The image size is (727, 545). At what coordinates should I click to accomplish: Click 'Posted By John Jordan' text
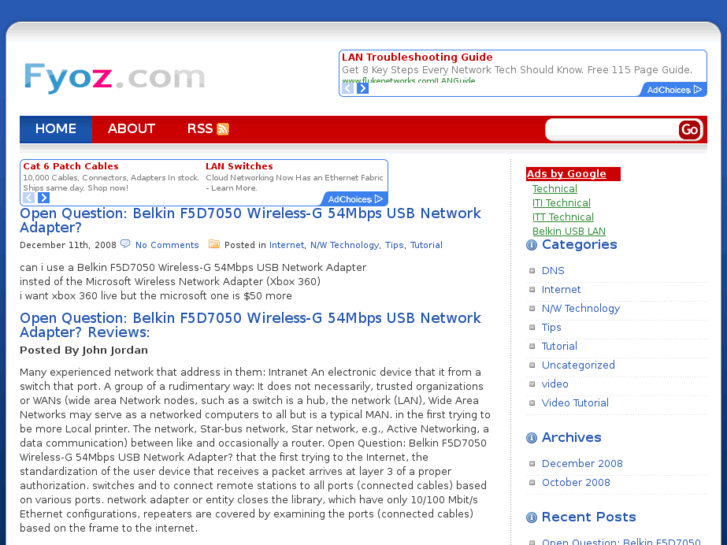(83, 350)
